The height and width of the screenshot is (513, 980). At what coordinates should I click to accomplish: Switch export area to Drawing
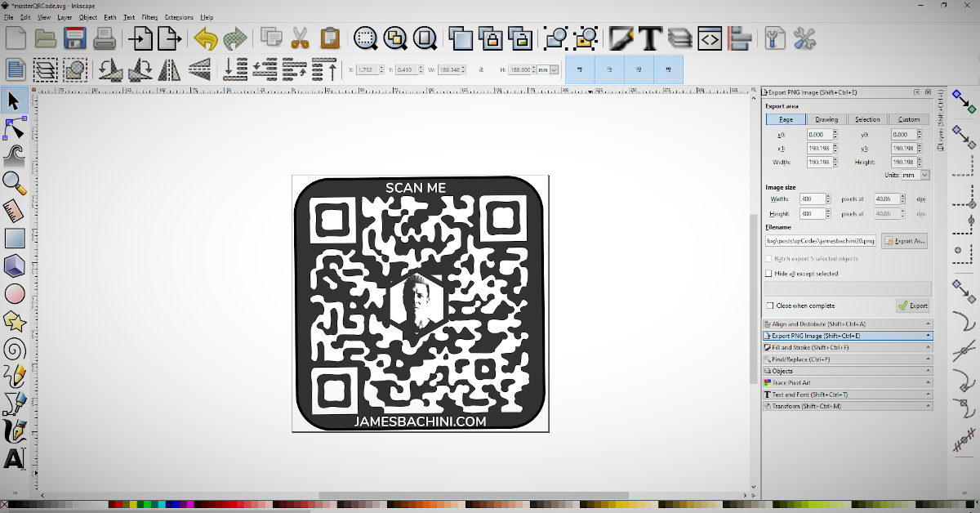826,119
